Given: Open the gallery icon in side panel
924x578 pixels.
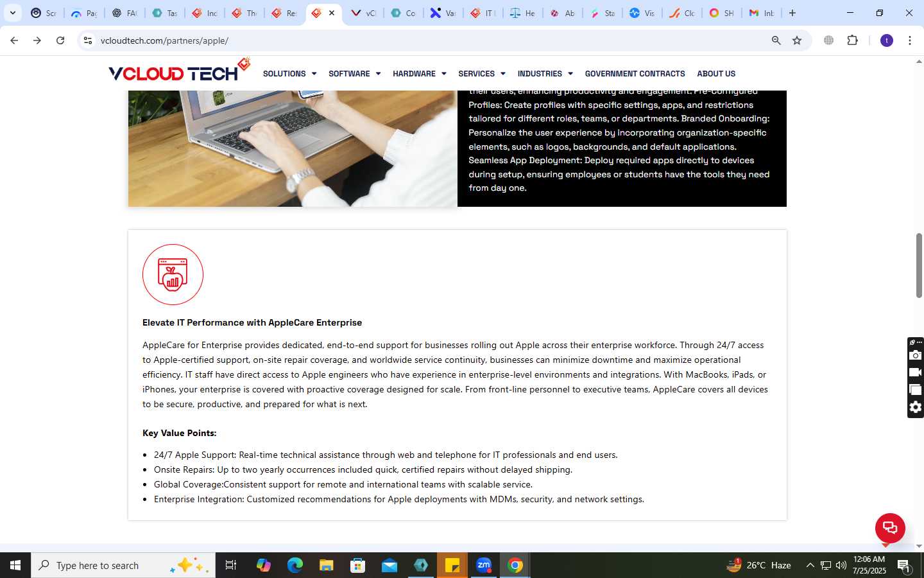Looking at the screenshot, I should click(916, 390).
